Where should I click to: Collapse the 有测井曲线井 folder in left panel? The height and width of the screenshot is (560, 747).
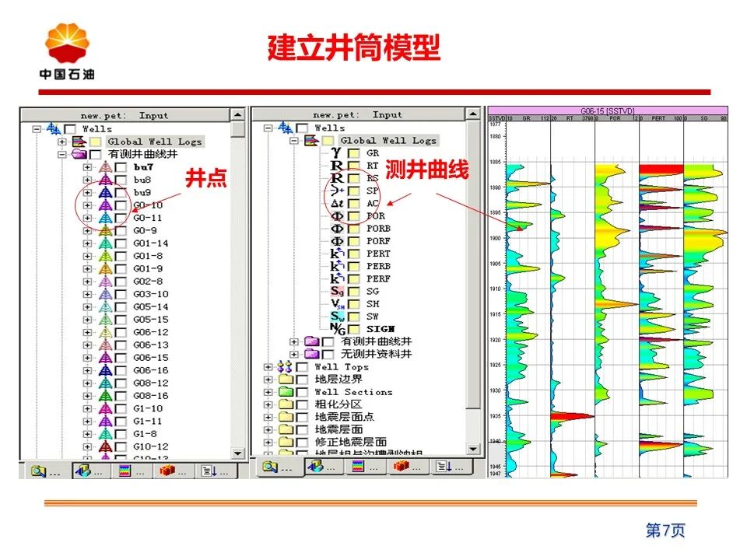coord(62,154)
